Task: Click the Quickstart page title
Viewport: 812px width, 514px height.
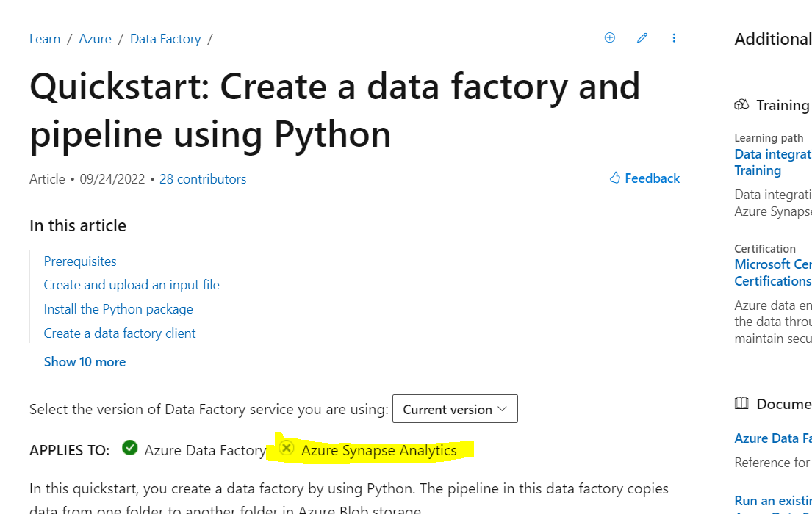Action: (x=335, y=110)
